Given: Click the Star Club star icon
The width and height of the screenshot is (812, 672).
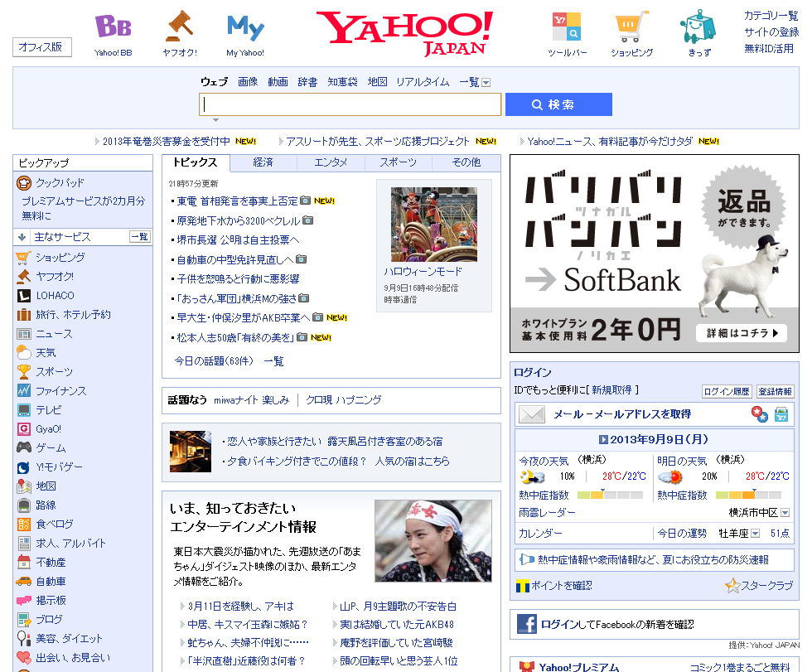Looking at the screenshot, I should tap(732, 586).
